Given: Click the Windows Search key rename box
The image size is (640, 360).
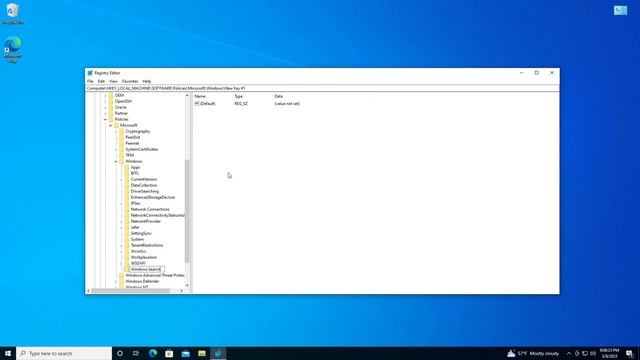Looking at the screenshot, I should click(147, 269).
